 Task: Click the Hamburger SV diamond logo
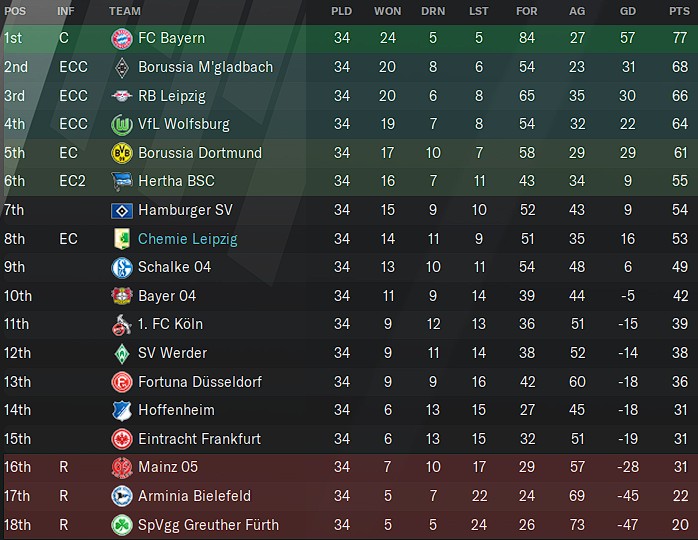(122, 210)
